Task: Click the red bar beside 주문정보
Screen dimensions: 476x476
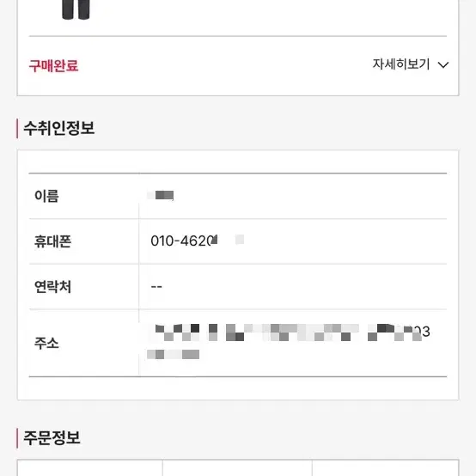Action: (17, 438)
